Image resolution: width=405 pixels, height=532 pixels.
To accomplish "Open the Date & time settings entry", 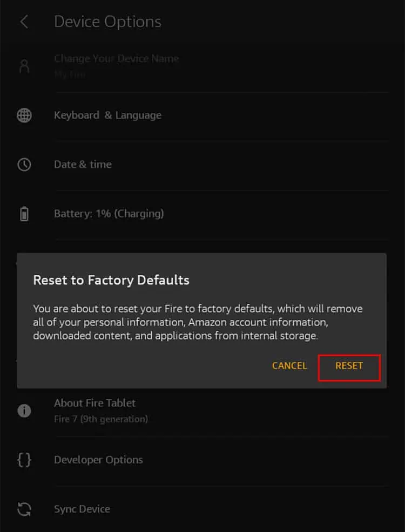I will [x=83, y=165].
